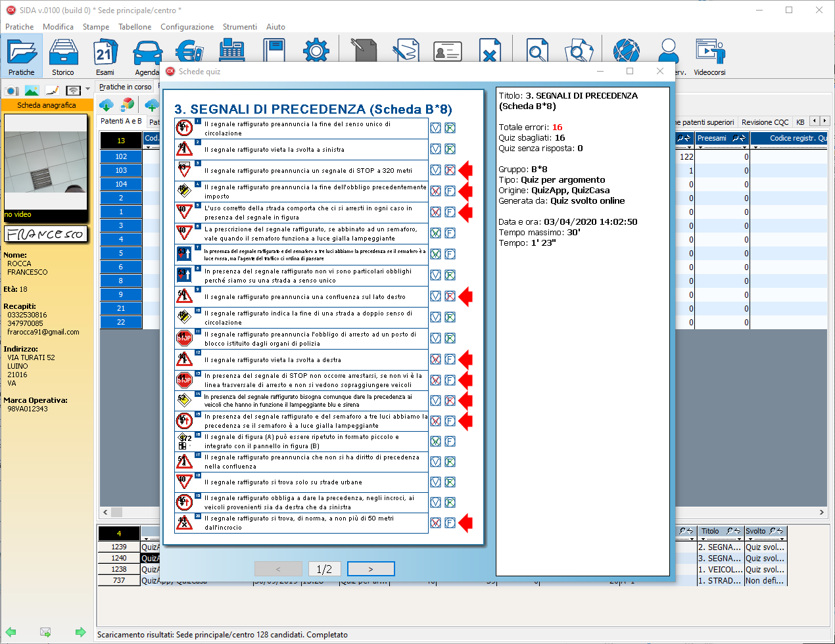Toggle F answer for question 6
Screen dimensions: 835x644
(x=450, y=233)
